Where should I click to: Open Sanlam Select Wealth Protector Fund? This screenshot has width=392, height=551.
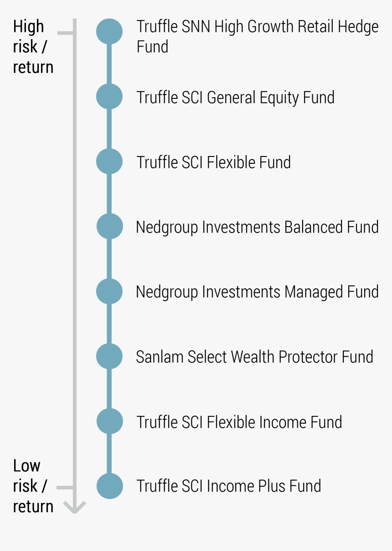(x=254, y=357)
